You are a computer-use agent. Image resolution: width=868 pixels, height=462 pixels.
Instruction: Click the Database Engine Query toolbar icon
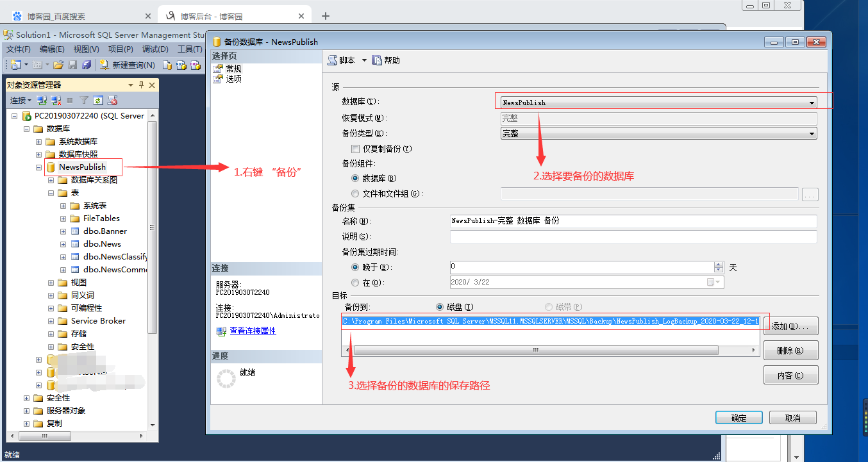point(167,65)
